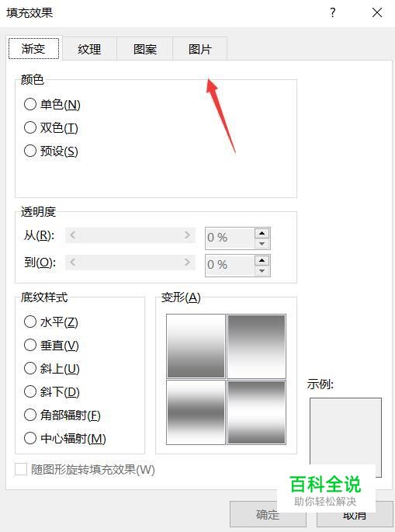This screenshot has height=532, width=395.
Task: Switch to the 纹理 tab
Action: pyautogui.click(x=89, y=49)
